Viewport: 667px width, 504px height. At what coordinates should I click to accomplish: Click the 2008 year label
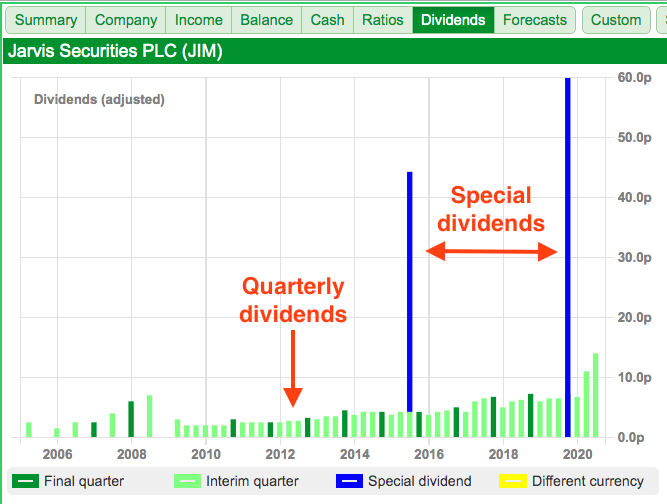(131, 454)
